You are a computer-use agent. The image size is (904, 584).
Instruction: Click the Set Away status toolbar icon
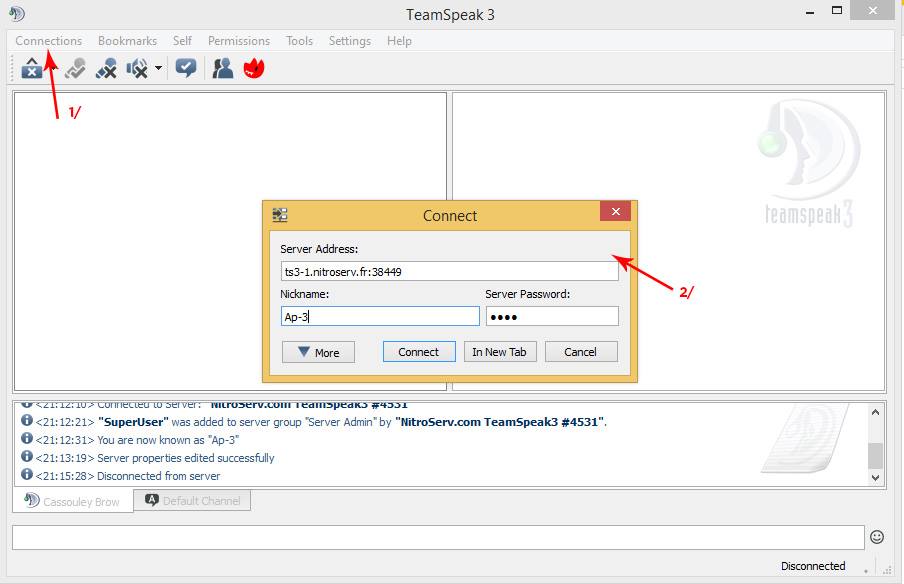tap(75, 68)
